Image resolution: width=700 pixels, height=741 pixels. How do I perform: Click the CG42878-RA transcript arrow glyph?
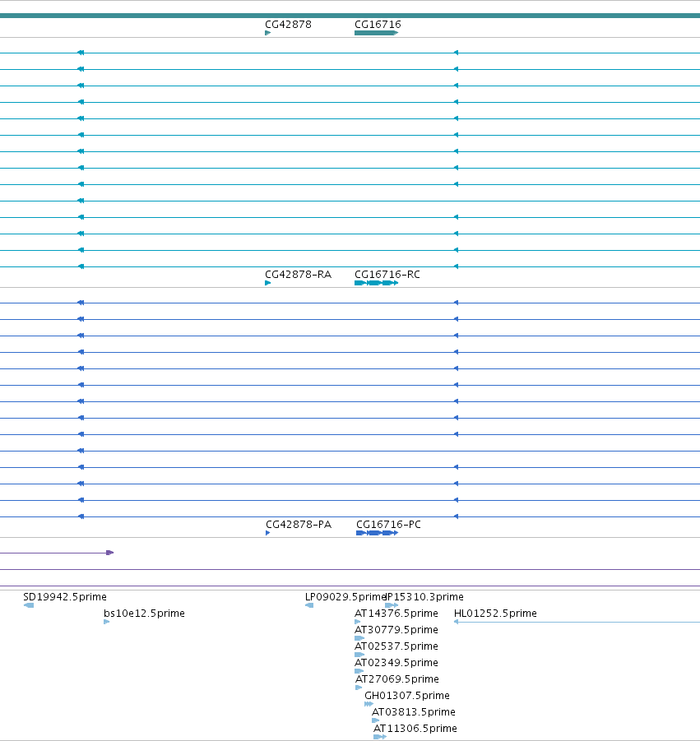(268, 283)
